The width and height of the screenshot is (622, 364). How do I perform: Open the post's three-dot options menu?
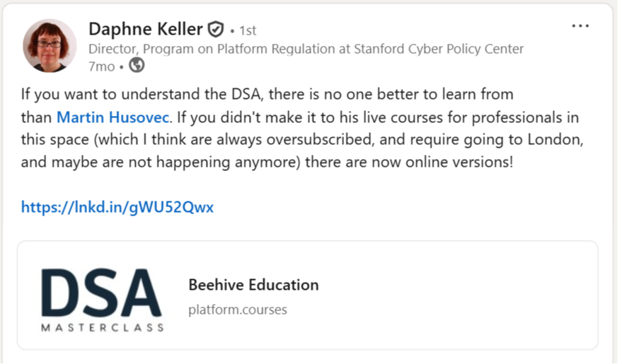click(x=580, y=26)
